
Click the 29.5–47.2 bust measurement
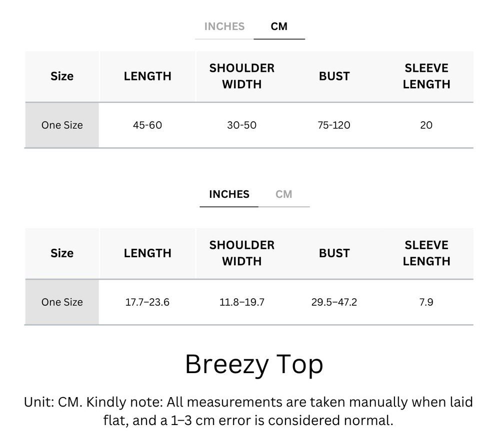[334, 302]
